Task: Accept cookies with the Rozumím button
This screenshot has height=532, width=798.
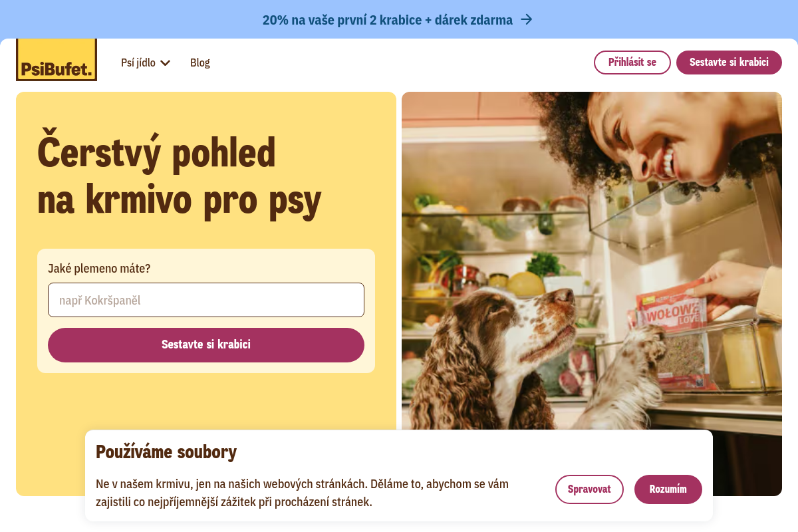Action: coord(668,489)
